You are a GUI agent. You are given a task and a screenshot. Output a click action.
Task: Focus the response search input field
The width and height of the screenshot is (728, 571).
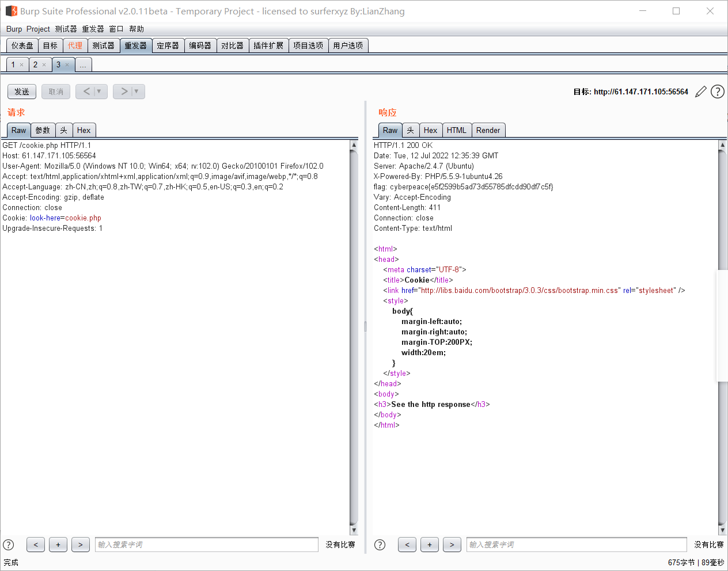click(577, 545)
